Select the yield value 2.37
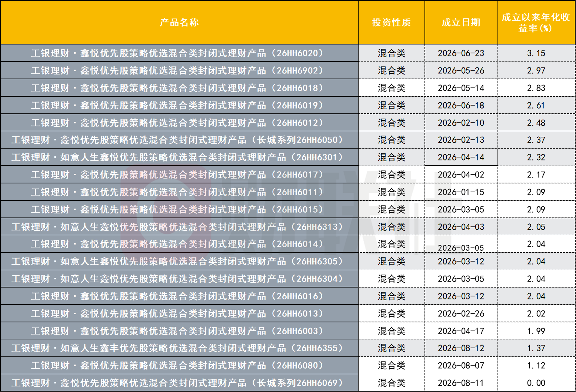The image size is (576, 392). 536,140
